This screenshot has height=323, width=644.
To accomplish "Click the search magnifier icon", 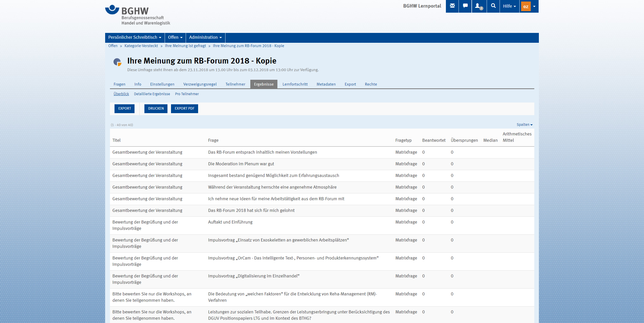I will (493, 6).
